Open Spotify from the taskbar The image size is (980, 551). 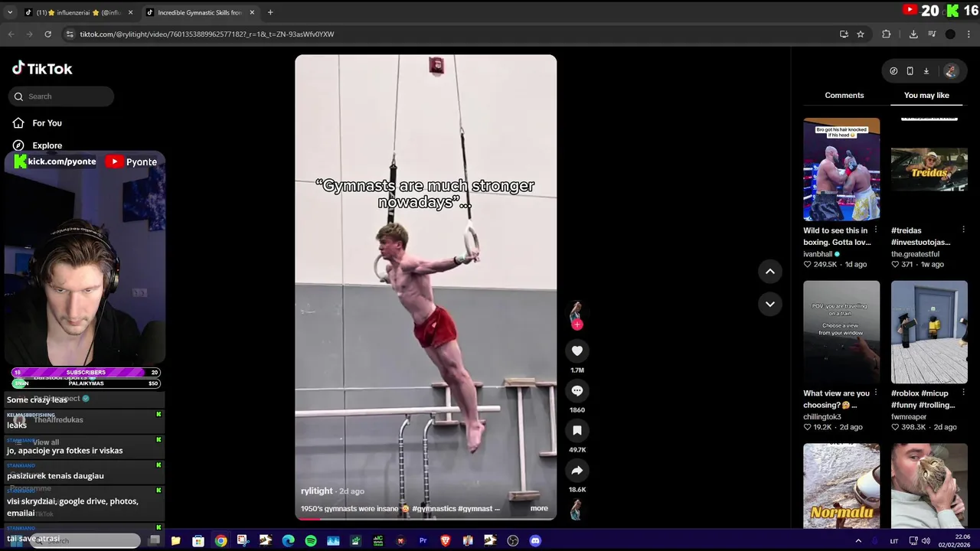point(311,540)
